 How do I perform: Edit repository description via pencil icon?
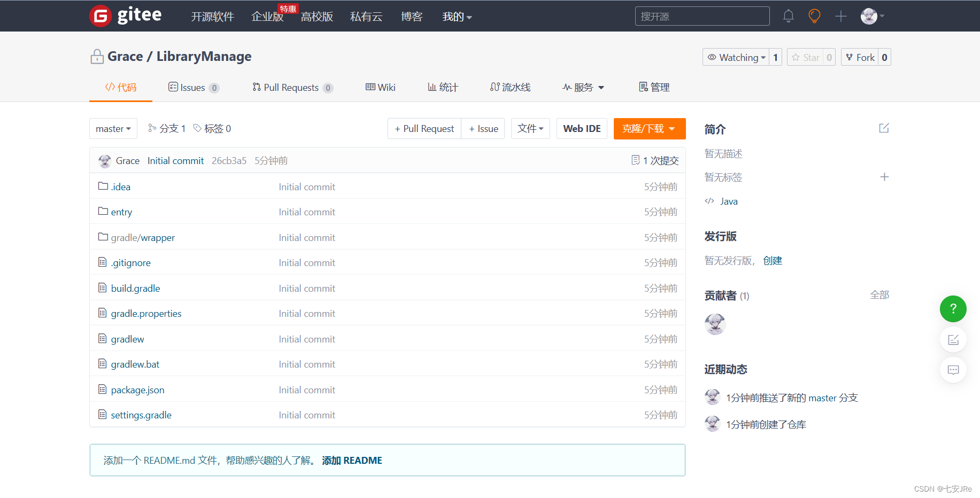pyautogui.click(x=883, y=128)
